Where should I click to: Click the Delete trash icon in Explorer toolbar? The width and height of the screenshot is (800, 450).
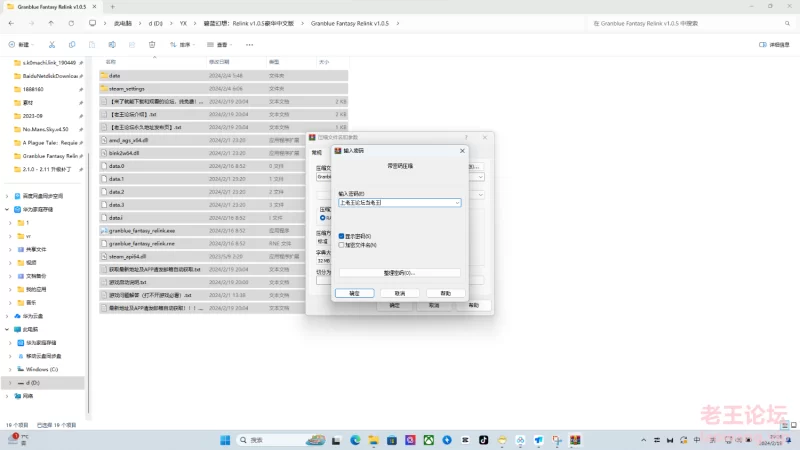tap(152, 45)
